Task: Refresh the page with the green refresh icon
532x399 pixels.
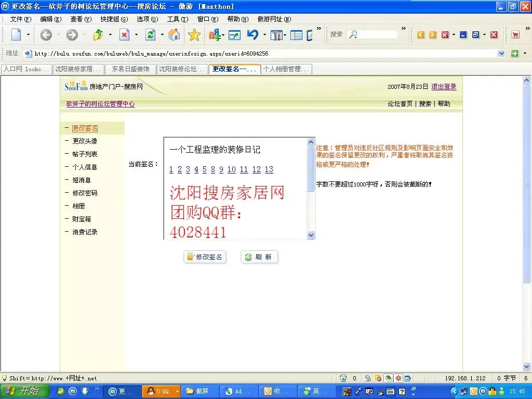Action: (150, 35)
